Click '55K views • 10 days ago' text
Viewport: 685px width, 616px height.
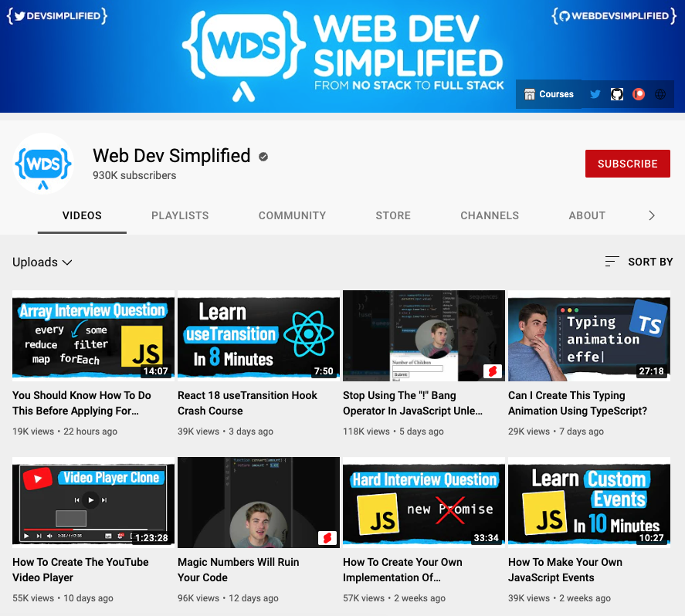click(x=63, y=598)
